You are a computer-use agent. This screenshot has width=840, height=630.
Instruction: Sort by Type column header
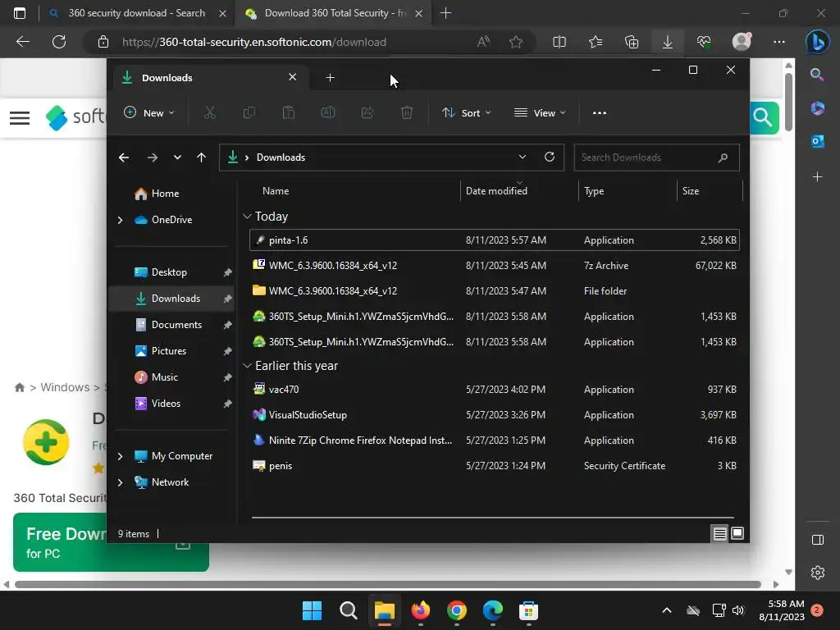594,191
